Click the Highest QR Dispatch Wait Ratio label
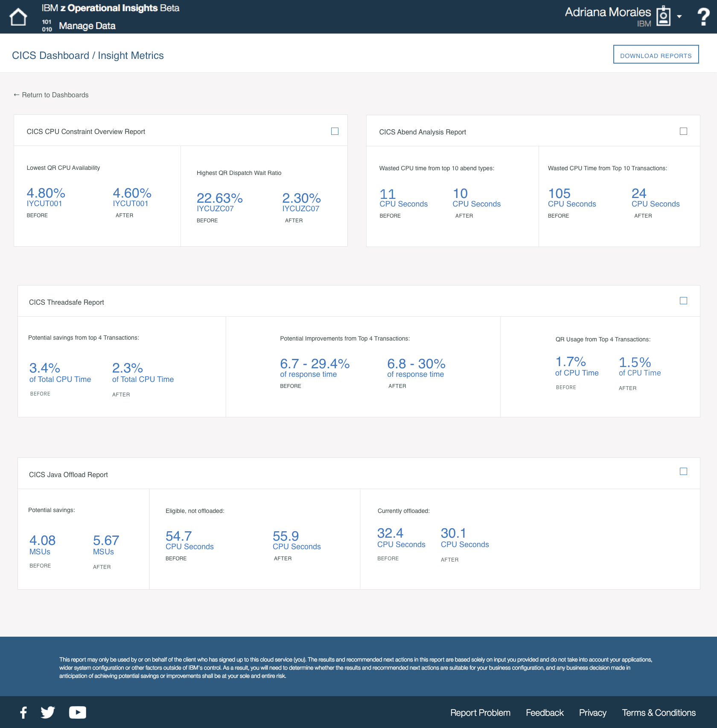The height and width of the screenshot is (728, 717). pyautogui.click(x=239, y=173)
